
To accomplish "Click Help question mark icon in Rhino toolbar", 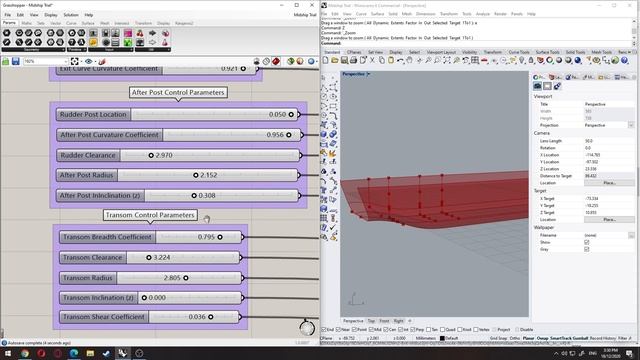I will coord(624,60).
